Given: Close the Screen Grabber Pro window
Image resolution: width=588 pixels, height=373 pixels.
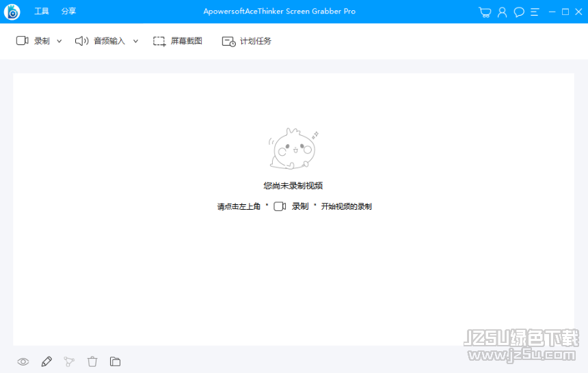Looking at the screenshot, I should tap(578, 12).
